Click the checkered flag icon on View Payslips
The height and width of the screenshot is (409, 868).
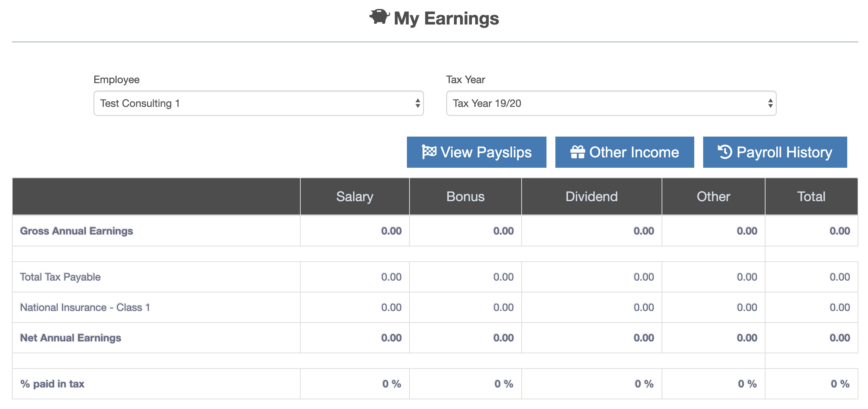[x=429, y=152]
